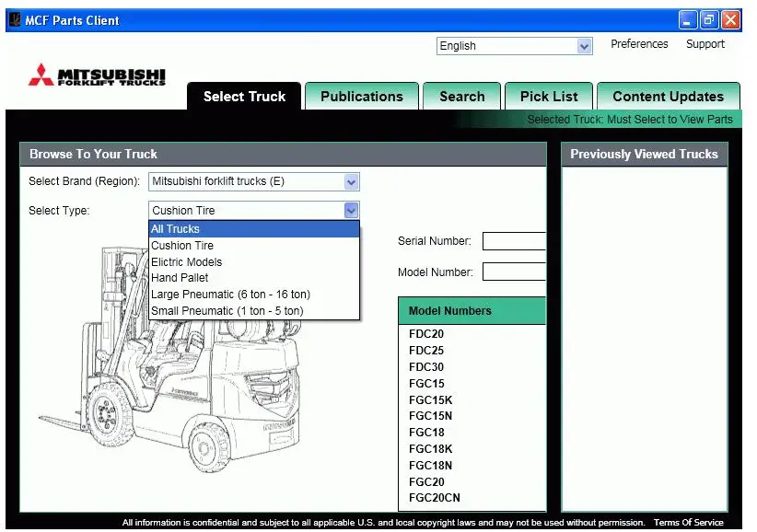Open the Select Brand (Region) dropdown
The width and height of the screenshot is (757, 532).
click(350, 181)
